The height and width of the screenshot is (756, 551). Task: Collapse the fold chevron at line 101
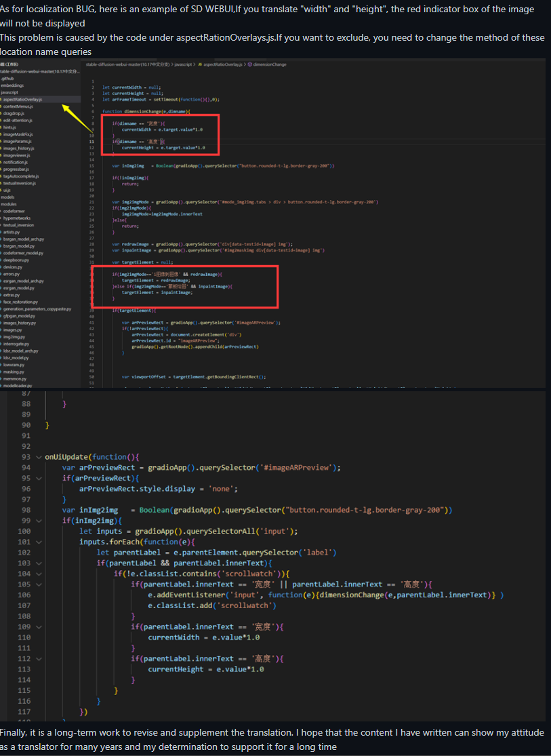[x=39, y=542]
